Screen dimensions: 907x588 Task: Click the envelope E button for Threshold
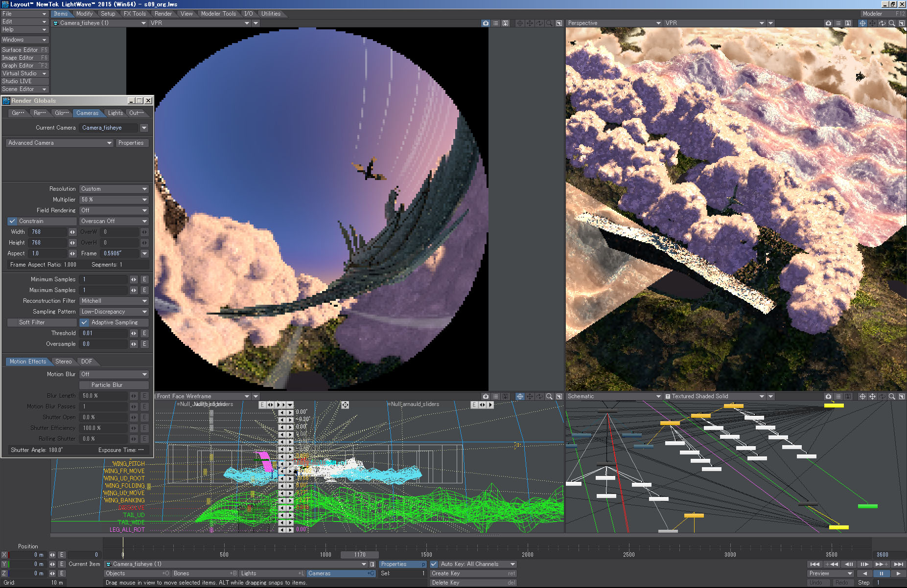coord(144,333)
